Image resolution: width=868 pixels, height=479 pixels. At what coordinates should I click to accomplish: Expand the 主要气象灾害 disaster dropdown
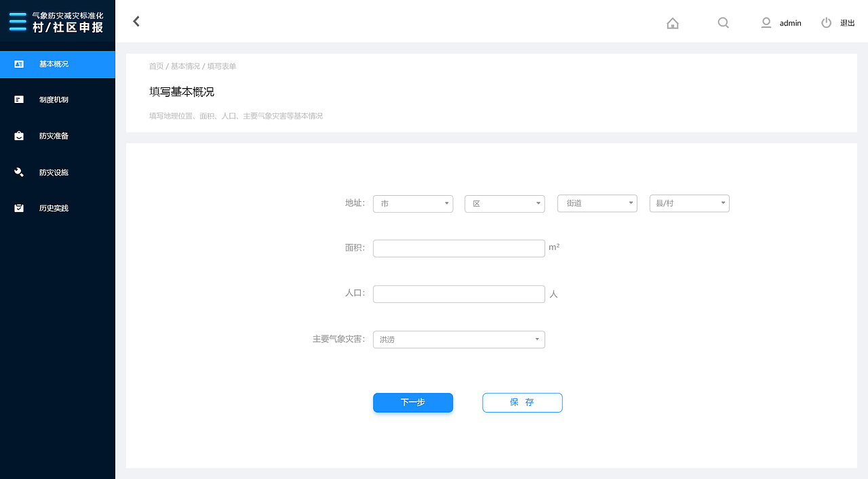point(458,339)
